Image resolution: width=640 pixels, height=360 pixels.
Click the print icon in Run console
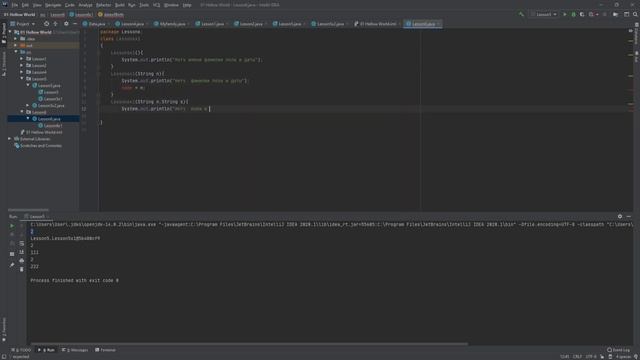[22, 260]
